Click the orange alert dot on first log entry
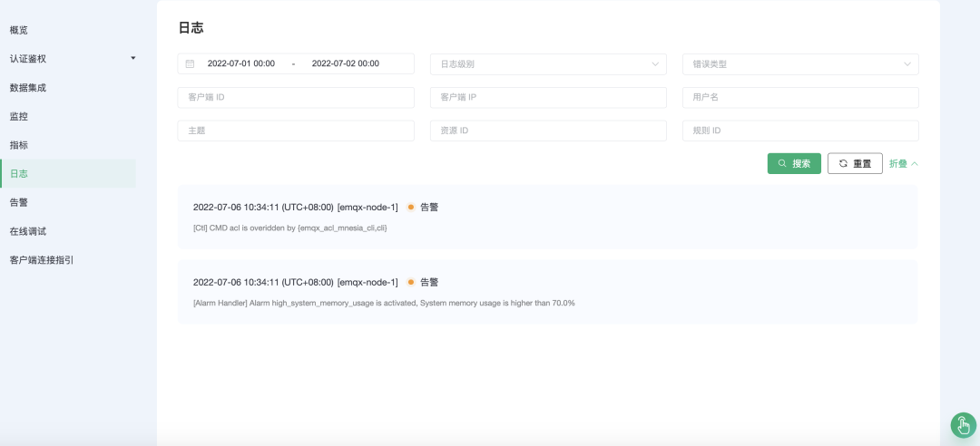Screen dimensions: 980x446 tap(411, 208)
